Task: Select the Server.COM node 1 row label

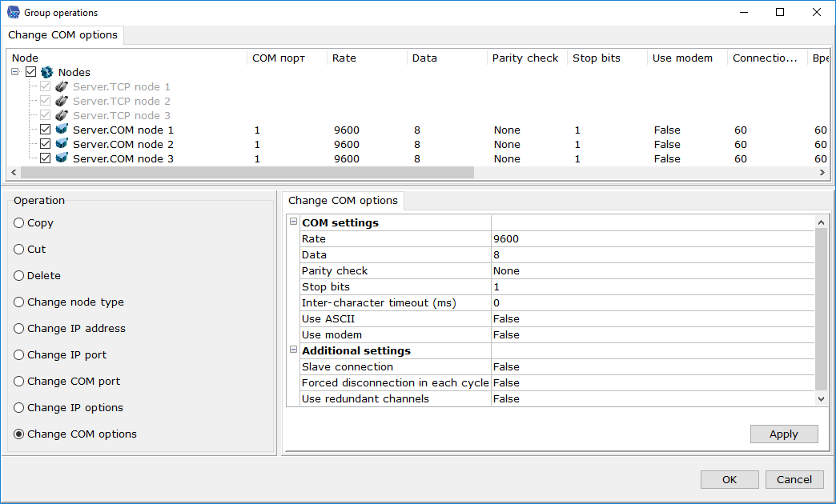Action: [123, 130]
